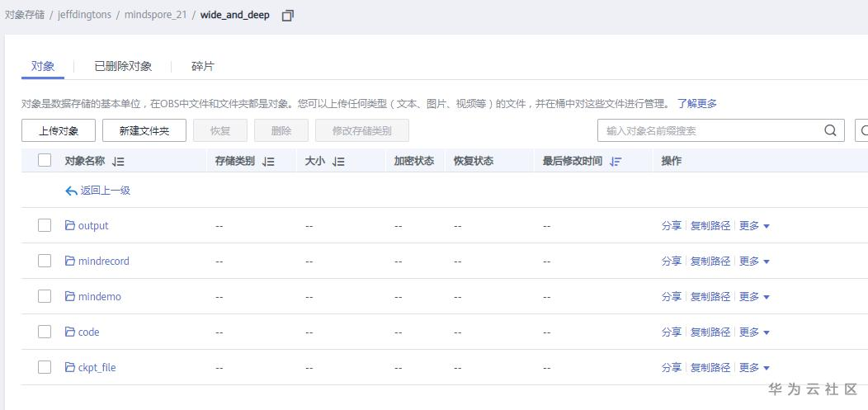Click 分享 for the mindrecord folder
The height and width of the screenshot is (410, 868).
click(x=672, y=262)
